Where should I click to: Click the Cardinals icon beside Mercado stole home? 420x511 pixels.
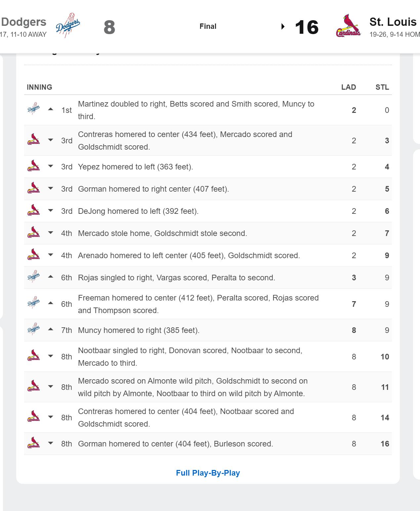34,232
